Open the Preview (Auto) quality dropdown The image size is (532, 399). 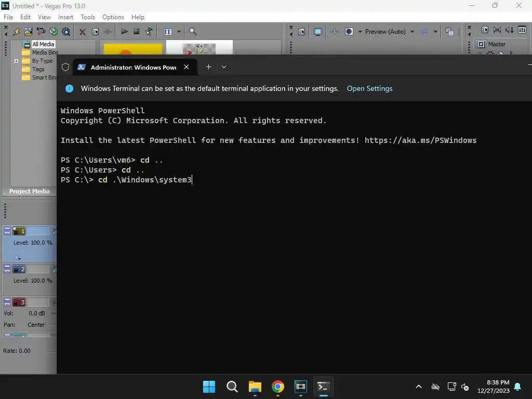[x=390, y=32]
